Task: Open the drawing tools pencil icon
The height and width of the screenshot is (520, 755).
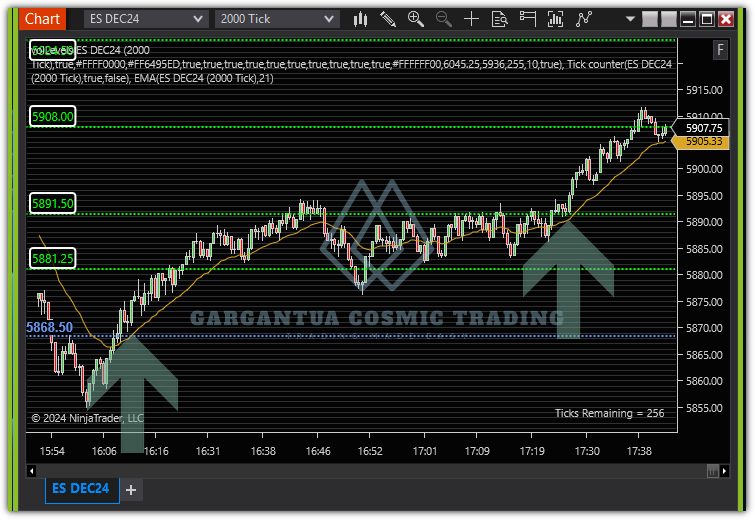Action: coord(388,19)
